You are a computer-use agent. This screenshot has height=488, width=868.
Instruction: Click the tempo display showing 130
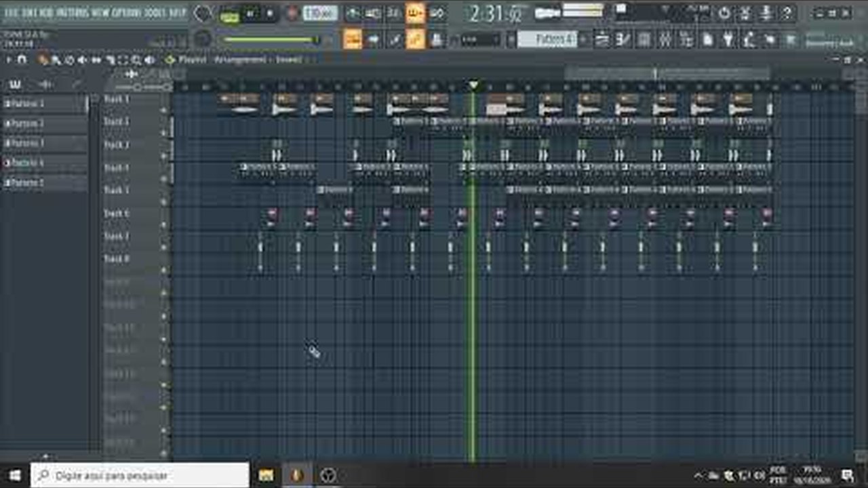pyautogui.click(x=320, y=13)
